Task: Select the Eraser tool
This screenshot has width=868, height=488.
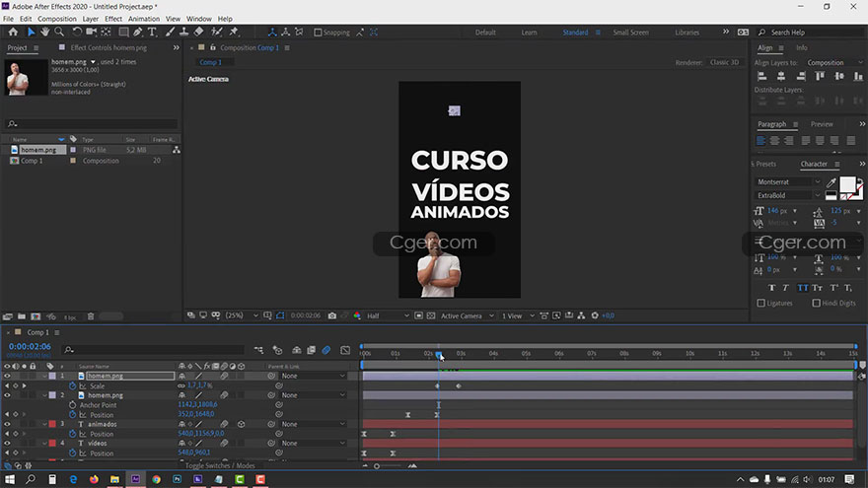Action: click(x=198, y=33)
